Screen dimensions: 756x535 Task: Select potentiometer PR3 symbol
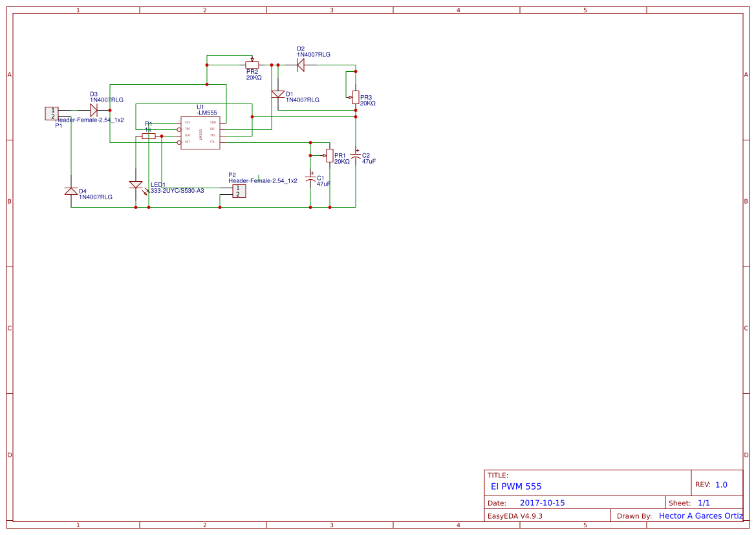[355, 97]
